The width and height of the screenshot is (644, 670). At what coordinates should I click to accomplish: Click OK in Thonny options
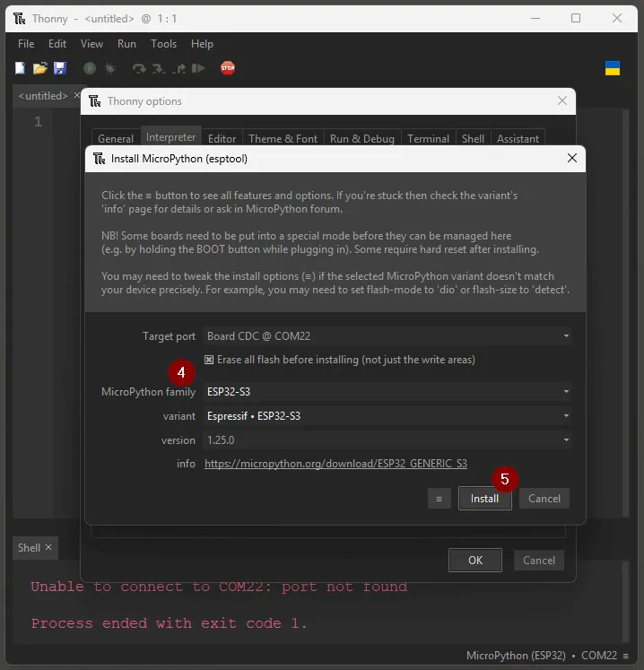(x=475, y=561)
